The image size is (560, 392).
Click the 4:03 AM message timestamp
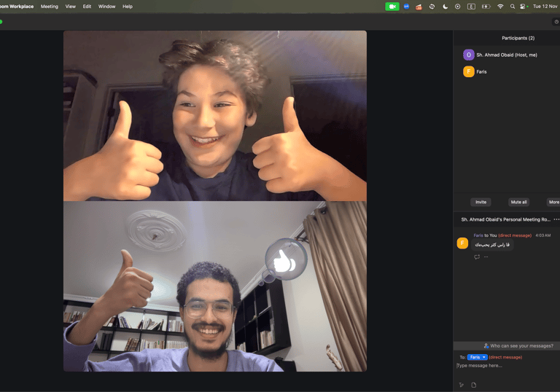tap(542, 235)
